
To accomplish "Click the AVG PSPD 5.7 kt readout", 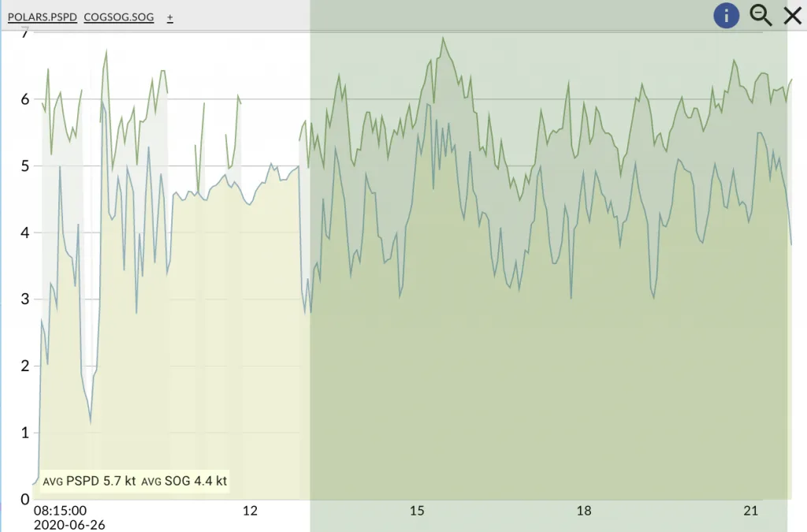I will (89, 480).
